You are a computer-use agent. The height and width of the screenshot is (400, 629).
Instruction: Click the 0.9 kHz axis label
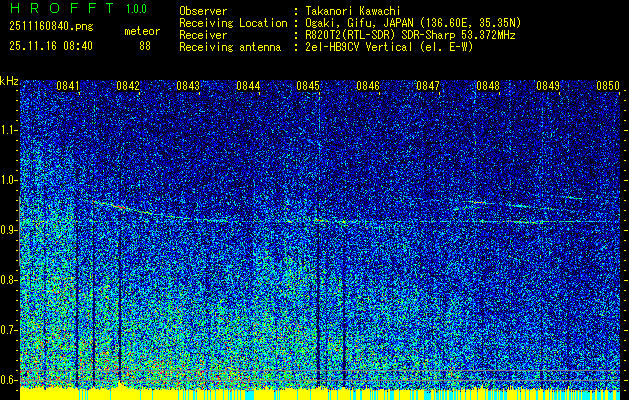pyautogui.click(x=8, y=230)
